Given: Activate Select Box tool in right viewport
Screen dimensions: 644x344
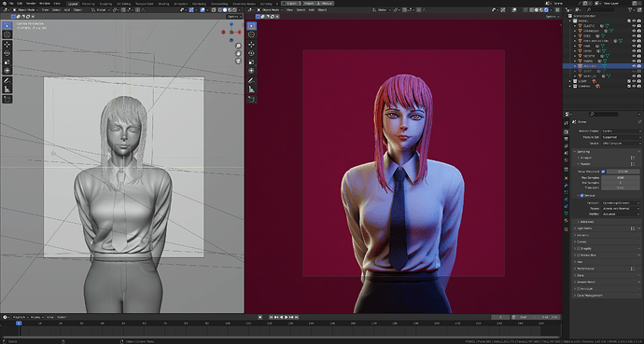Looking at the screenshot, I should 252,26.
